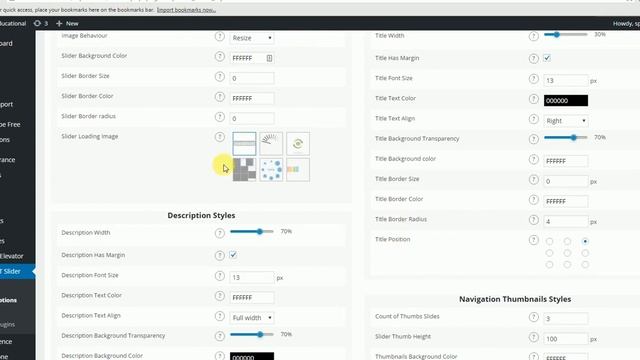Click Count of Thumbs Slides input

[566, 318]
